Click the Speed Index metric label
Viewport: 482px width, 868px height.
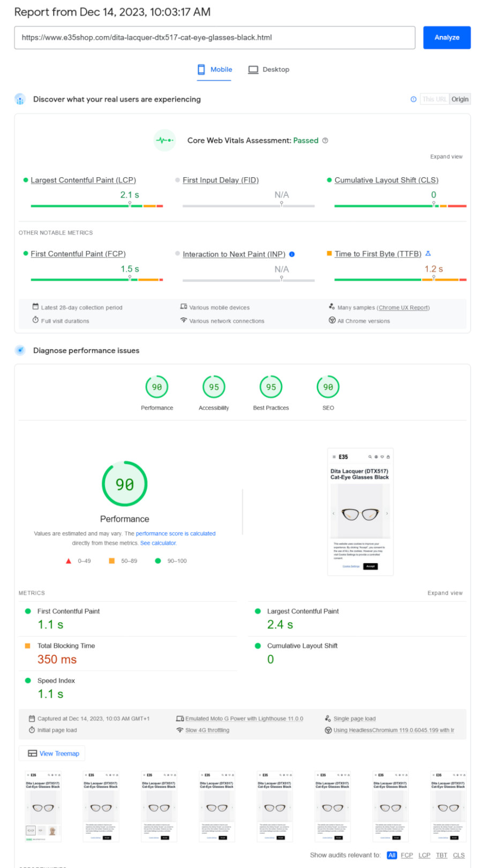tap(56, 681)
